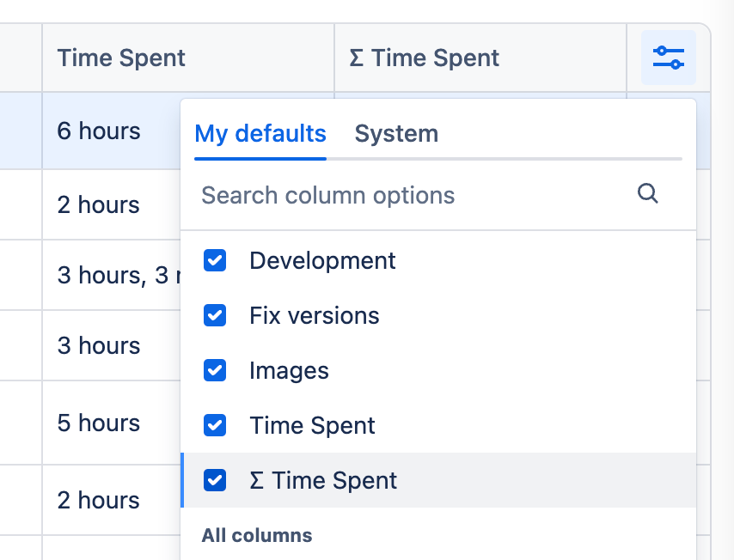Screen dimensions: 734x560
Task: Click the first 2 hours cell
Action: coord(99,205)
